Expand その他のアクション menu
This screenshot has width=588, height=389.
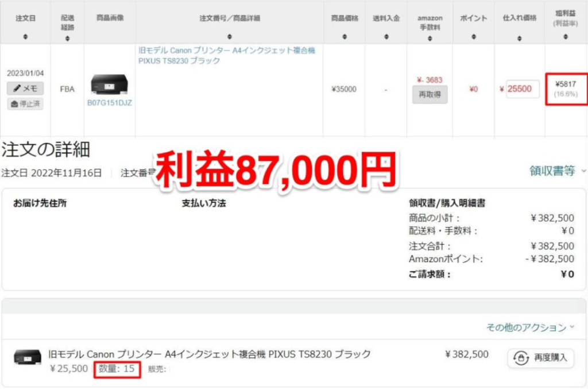[x=530, y=328]
